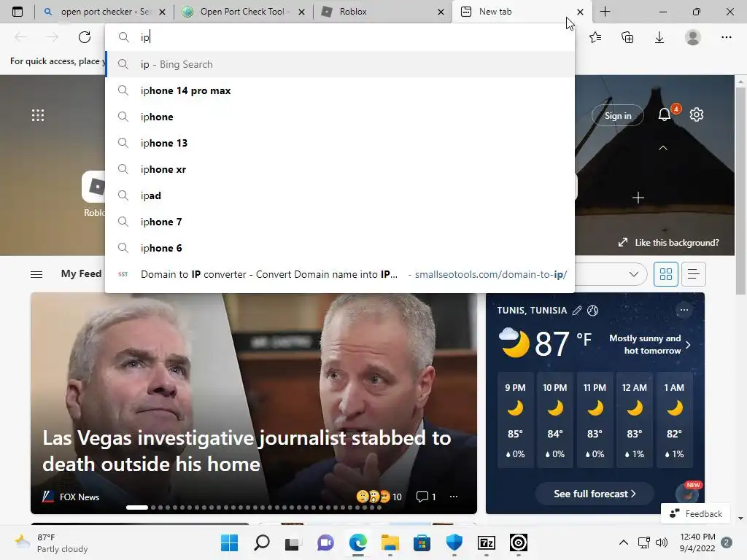Open Roblox quick link tile
This screenshot has height=560, width=747.
(94, 193)
